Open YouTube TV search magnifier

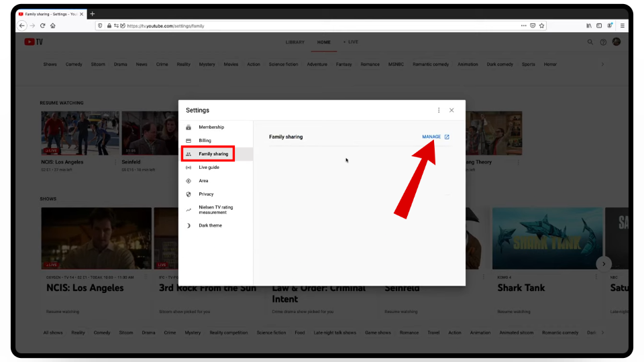coord(590,42)
